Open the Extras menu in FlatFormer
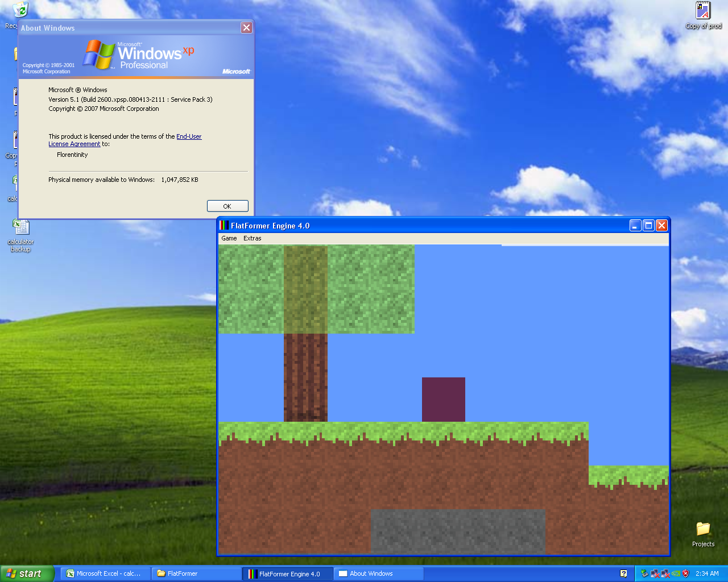 click(x=253, y=238)
